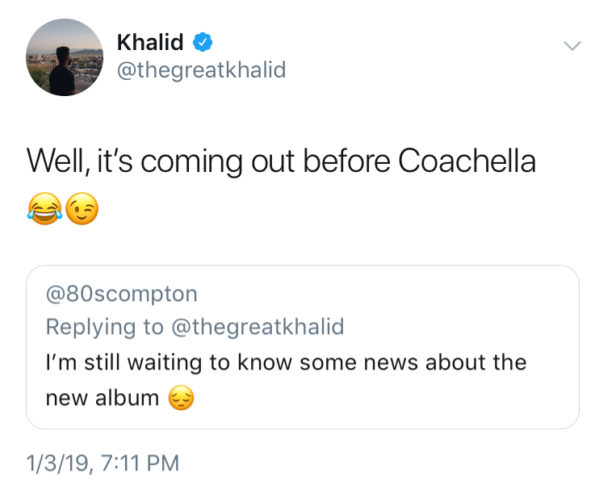Click the words 'some news about the'
This screenshot has height=494, width=595.
pos(413,362)
